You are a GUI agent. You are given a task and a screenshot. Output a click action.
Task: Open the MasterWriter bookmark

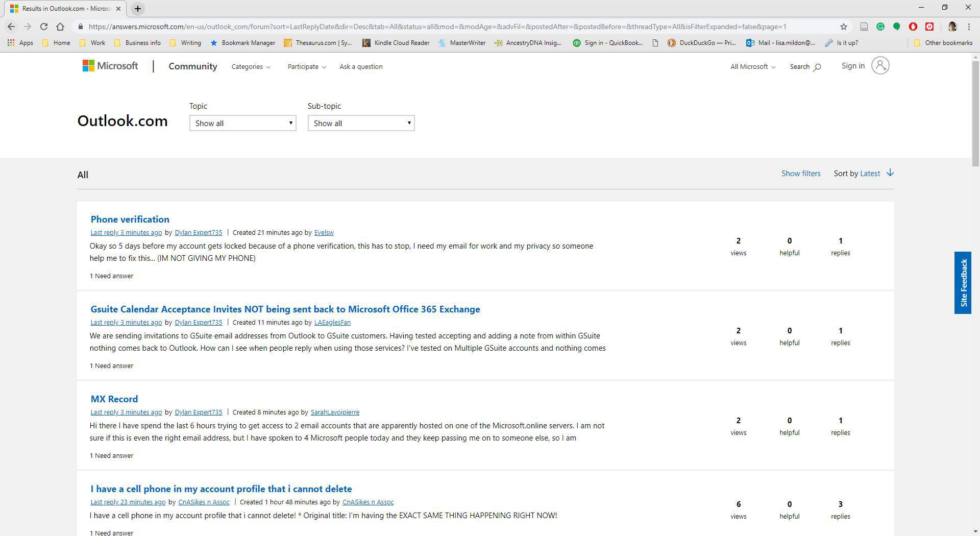click(462, 43)
